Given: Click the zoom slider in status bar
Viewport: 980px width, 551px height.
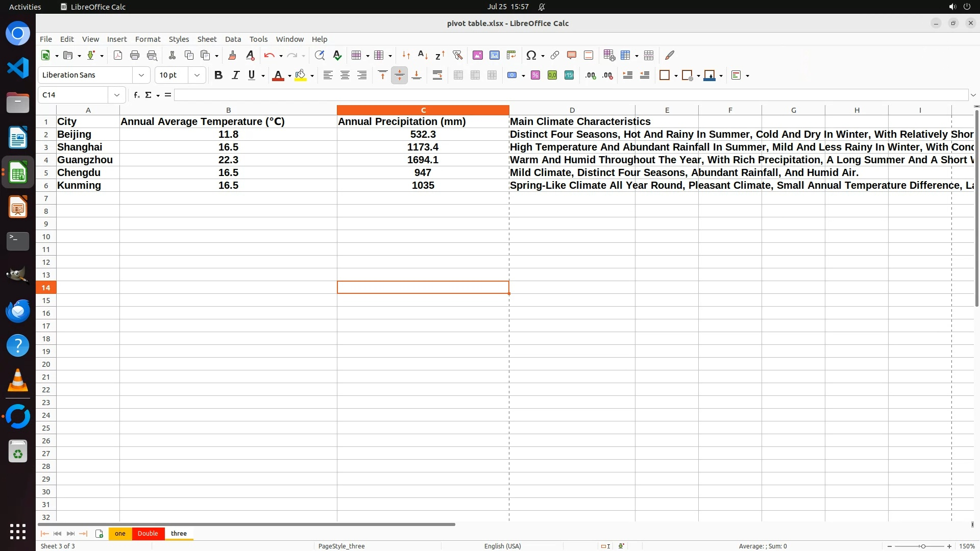Looking at the screenshot, I should click(923, 546).
